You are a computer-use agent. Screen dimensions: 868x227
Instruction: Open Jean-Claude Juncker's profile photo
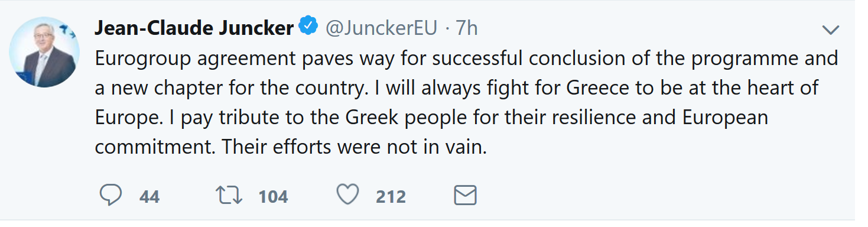pyautogui.click(x=45, y=53)
